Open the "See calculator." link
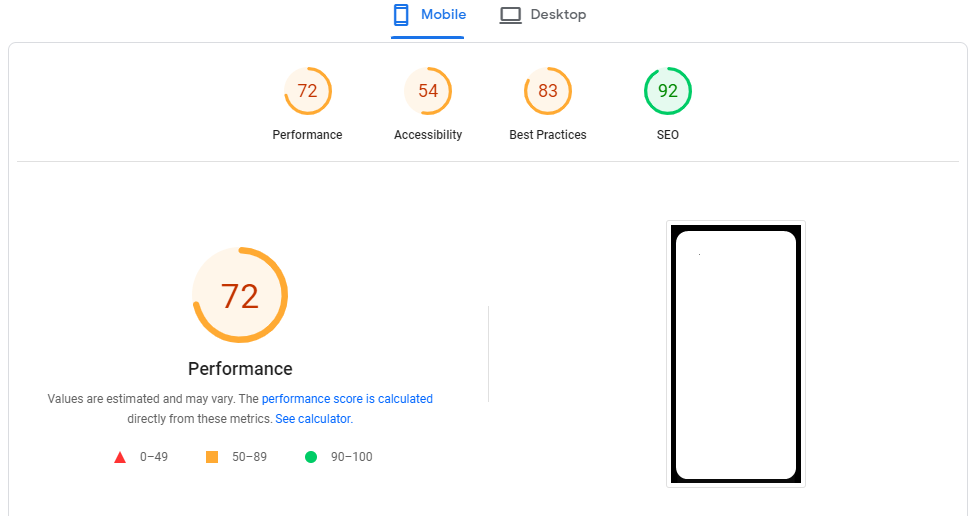976x516 pixels. point(314,419)
